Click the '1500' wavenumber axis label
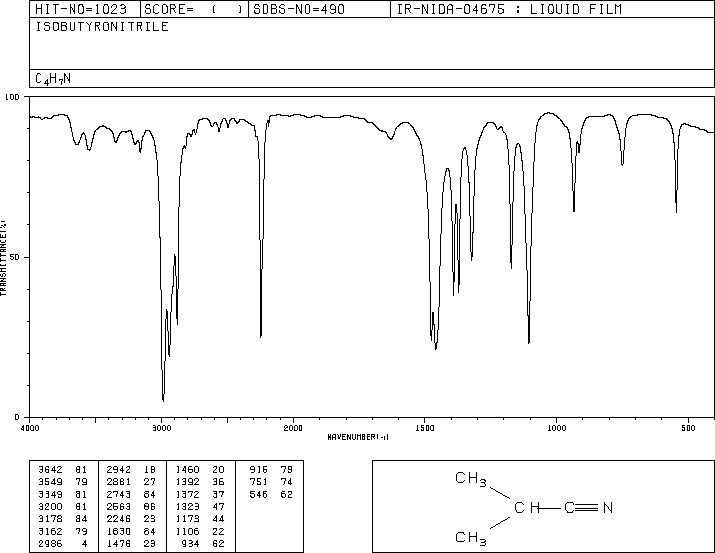Image resolution: width=715 pixels, height=553 pixels. point(425,428)
